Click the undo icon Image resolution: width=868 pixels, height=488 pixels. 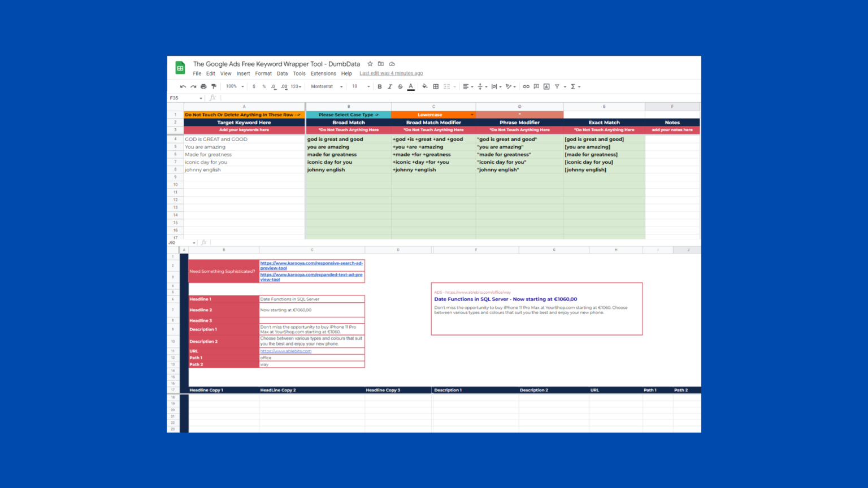coord(182,86)
